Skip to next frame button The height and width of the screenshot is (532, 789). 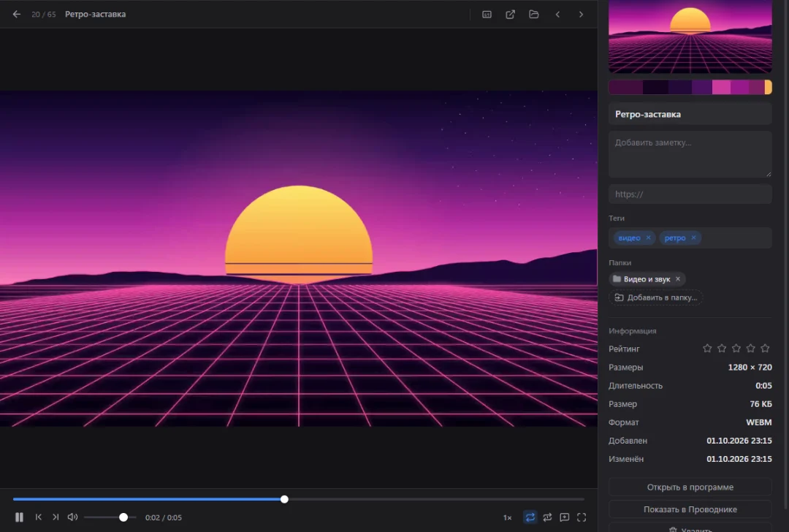coord(56,517)
